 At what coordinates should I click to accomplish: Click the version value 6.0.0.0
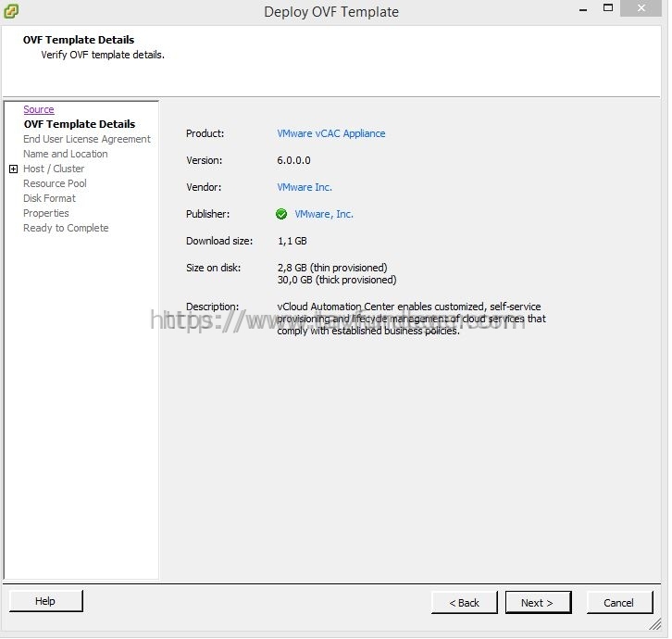[x=293, y=160]
